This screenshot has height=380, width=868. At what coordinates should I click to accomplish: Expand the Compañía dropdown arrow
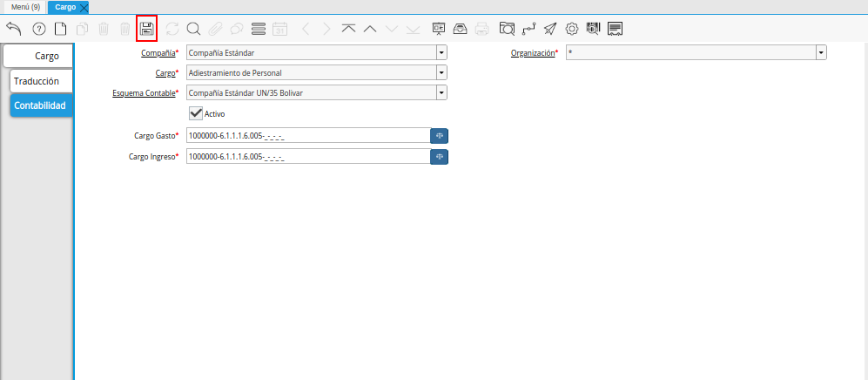tap(441, 53)
